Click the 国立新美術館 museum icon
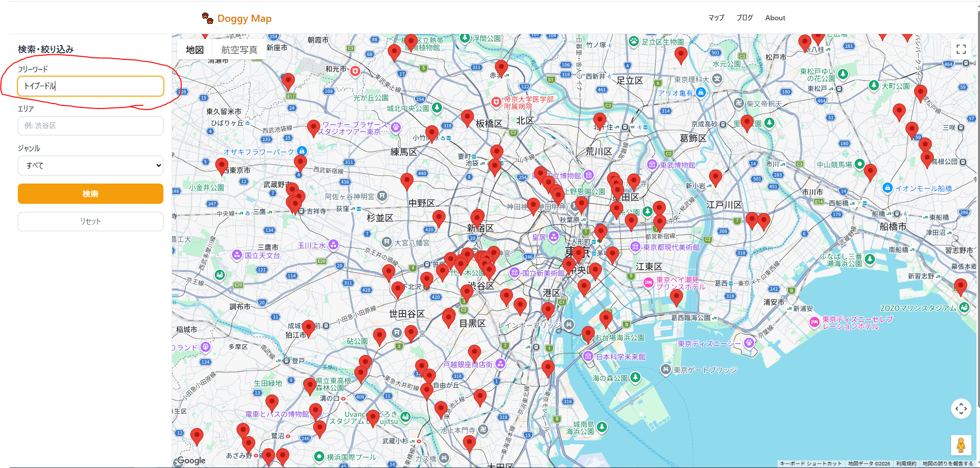Viewport: 980px width, 468px height. click(515, 273)
